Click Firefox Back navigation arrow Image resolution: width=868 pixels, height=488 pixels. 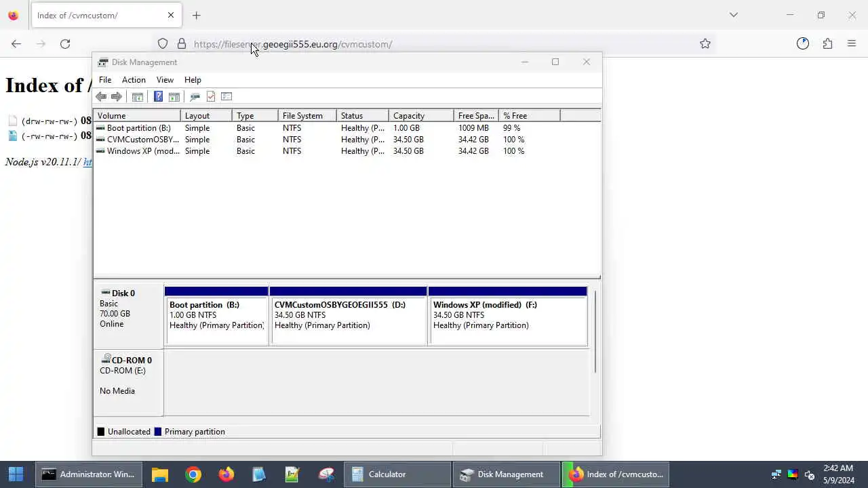(16, 43)
